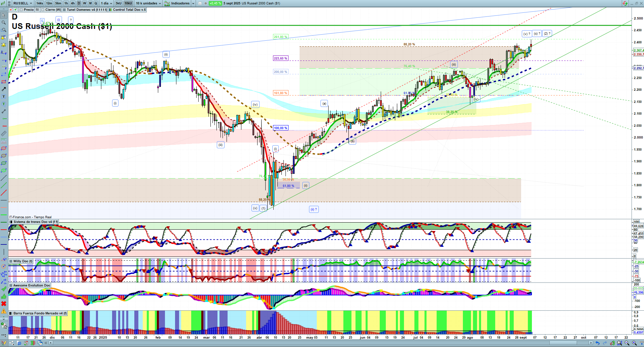
Task: Select the black horizontal line tool
Action: tap(4, 200)
